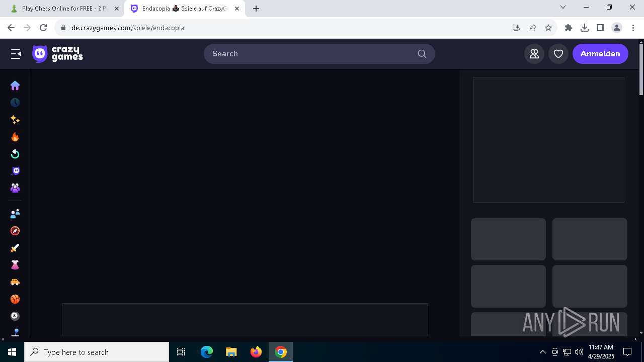Open recently played clock icon
Screen dimensions: 644x362
(15, 103)
